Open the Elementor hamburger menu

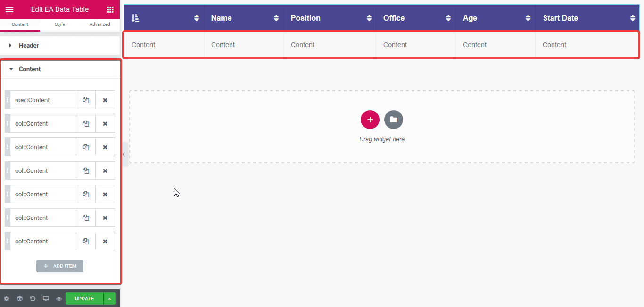point(9,9)
